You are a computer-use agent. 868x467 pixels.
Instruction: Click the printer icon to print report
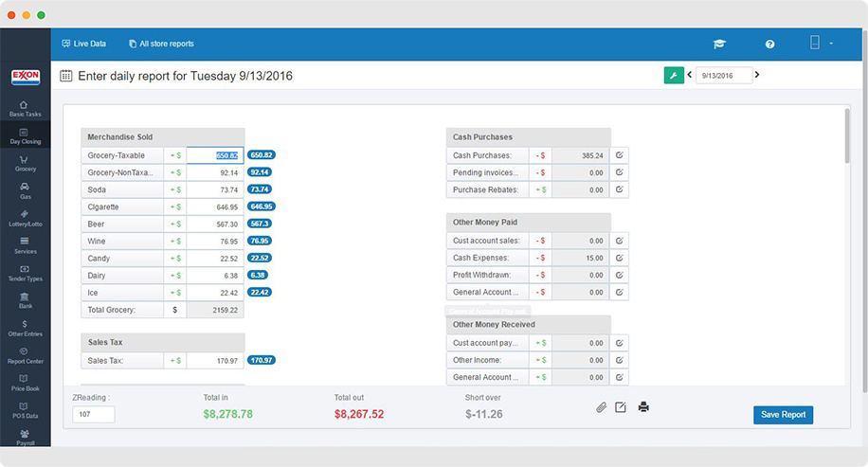point(643,407)
